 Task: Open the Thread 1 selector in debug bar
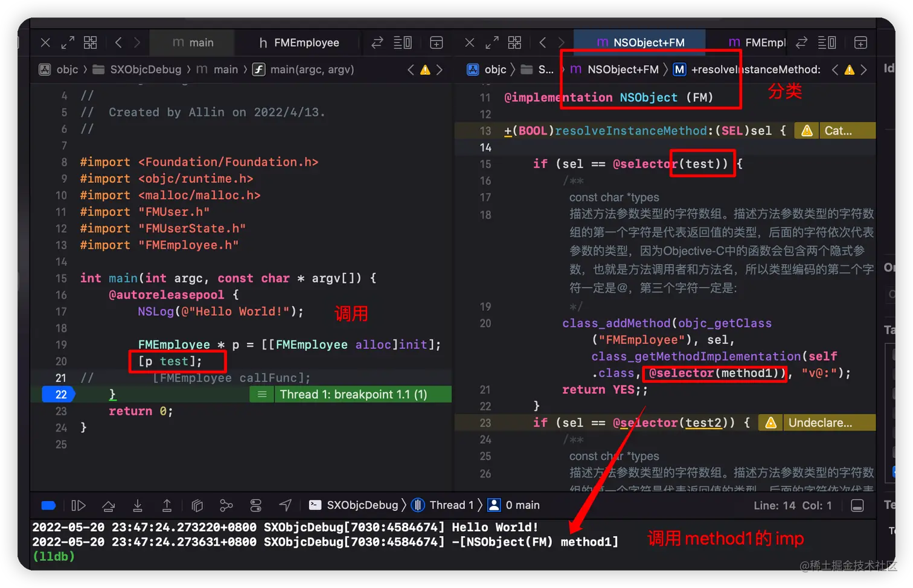click(442, 505)
